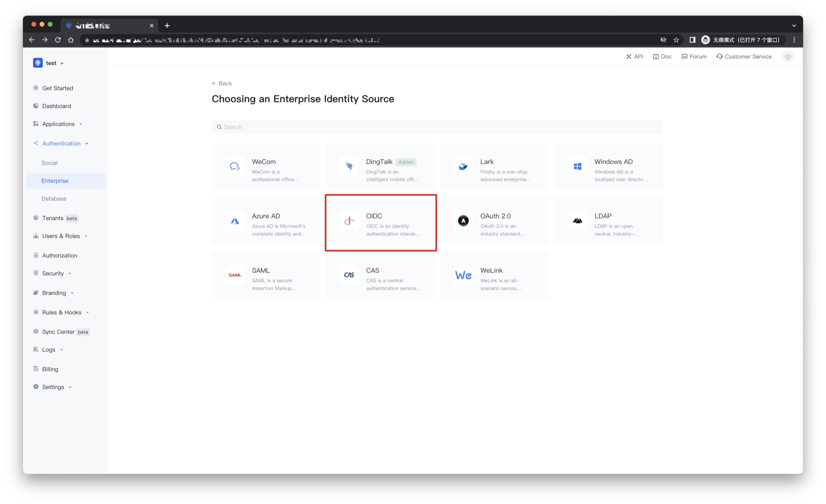This screenshot has height=504, width=826.
Task: Click the Back link
Action: coord(222,83)
